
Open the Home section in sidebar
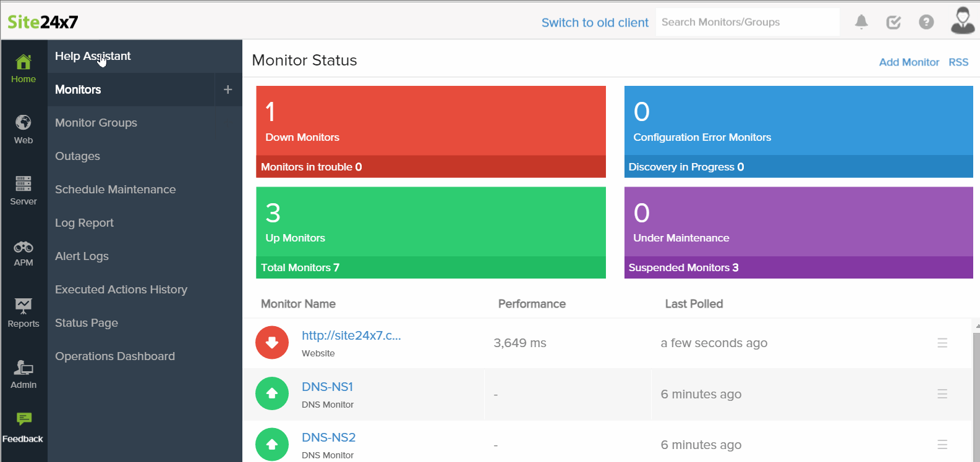(23, 69)
